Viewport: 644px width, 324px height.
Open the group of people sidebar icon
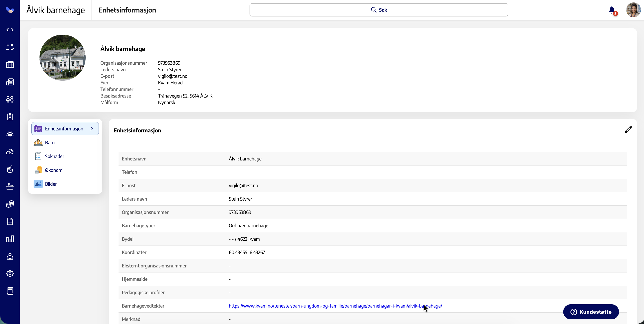(x=10, y=134)
